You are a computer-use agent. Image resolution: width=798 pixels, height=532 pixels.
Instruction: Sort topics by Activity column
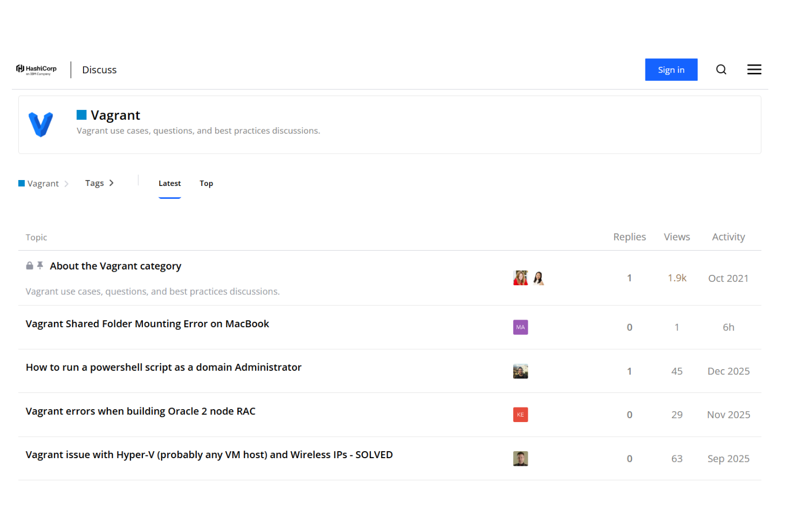[728, 237]
